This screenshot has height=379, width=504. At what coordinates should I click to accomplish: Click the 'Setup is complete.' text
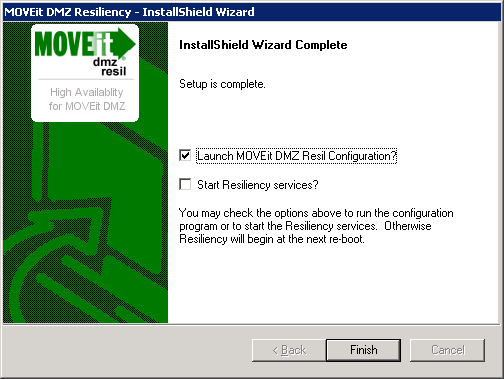coord(222,84)
